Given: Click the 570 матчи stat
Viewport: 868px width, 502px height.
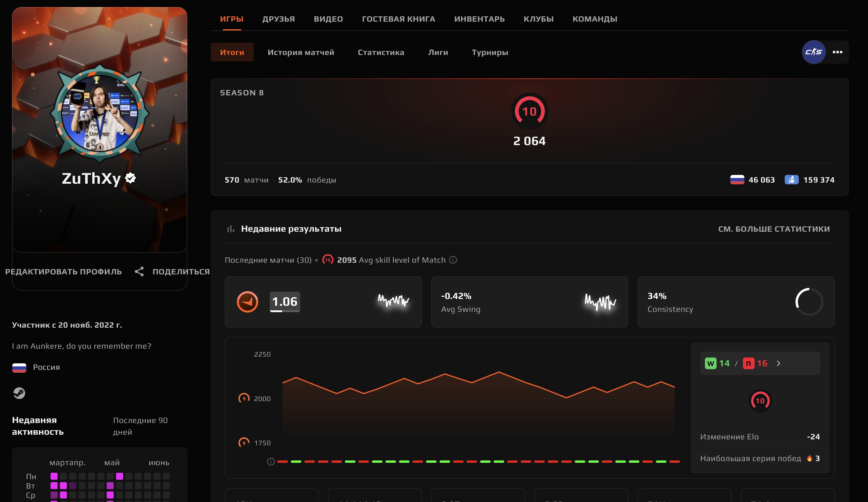Looking at the screenshot, I should pyautogui.click(x=247, y=180).
